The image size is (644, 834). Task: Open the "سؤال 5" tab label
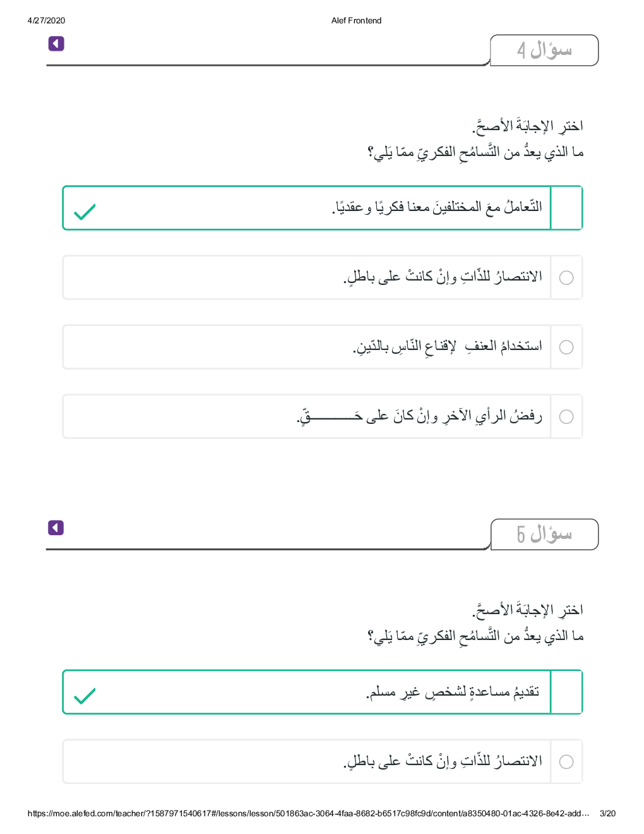(544, 534)
